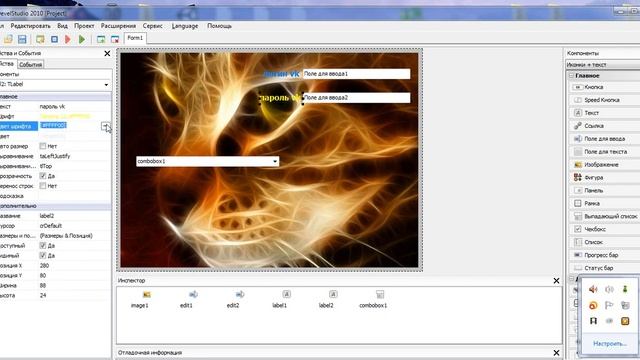This screenshot has width=640, height=360.
Task: Toggle the visible Да checkbox
Action: tap(42, 256)
